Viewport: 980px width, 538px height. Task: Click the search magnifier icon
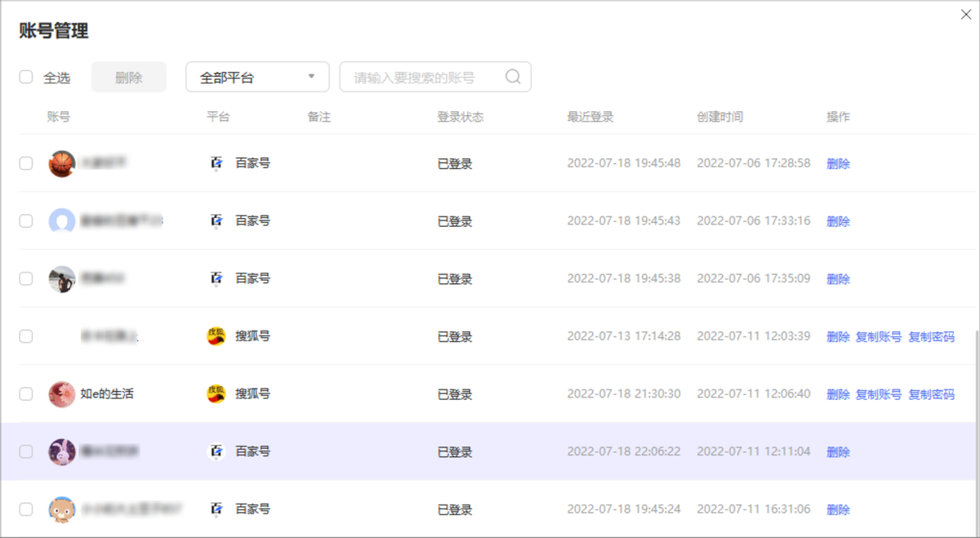click(513, 77)
